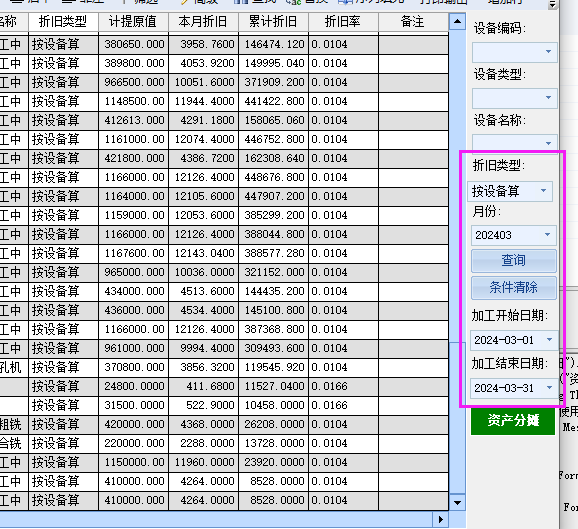Open the 设备名称 combo box
The height and width of the screenshot is (529, 578).
click(x=515, y=143)
